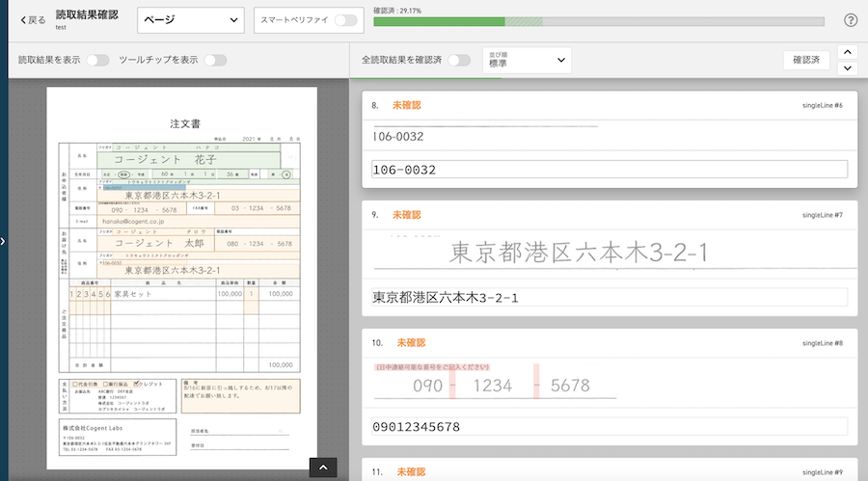
Task: Click the 注文書 document thumbnail title
Action: [185, 124]
